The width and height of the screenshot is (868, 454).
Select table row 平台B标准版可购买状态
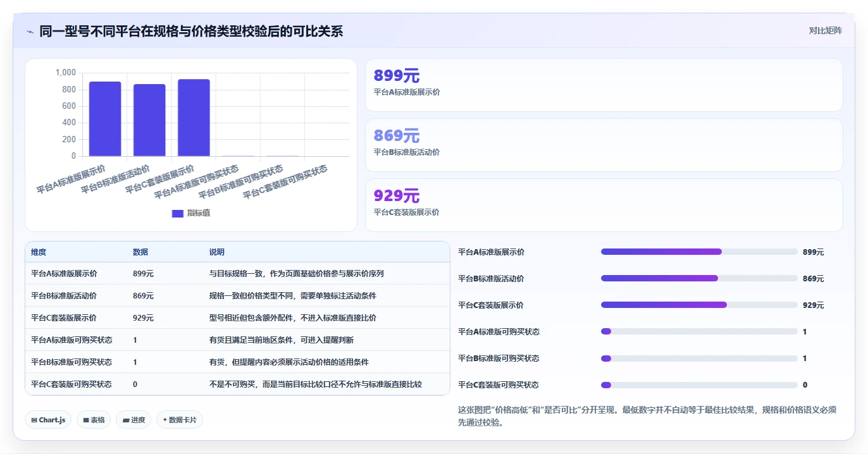[237, 362]
